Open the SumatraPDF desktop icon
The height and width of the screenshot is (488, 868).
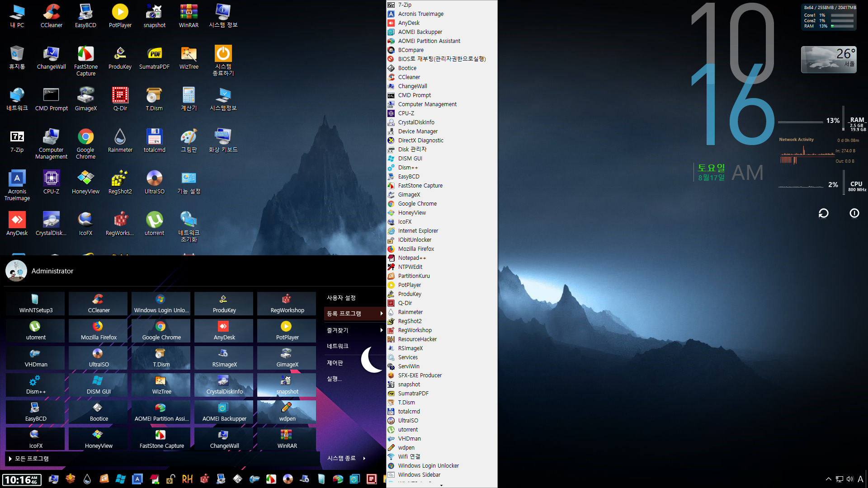pyautogui.click(x=154, y=57)
